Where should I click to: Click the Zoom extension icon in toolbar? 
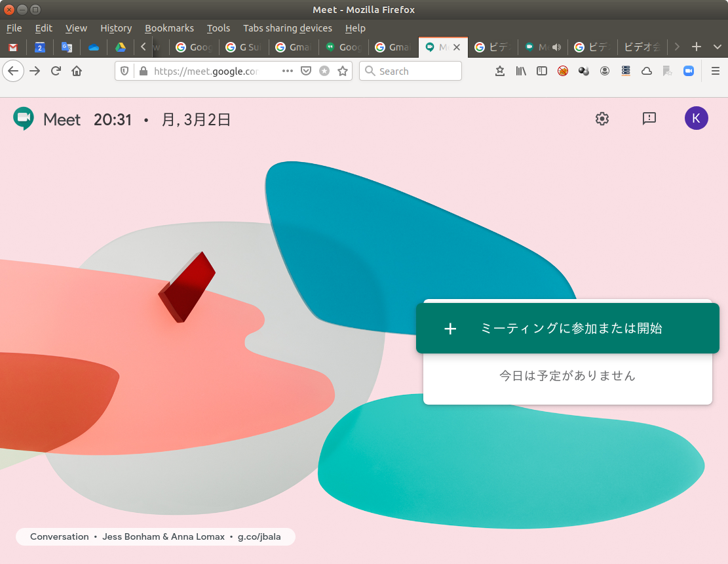(688, 71)
